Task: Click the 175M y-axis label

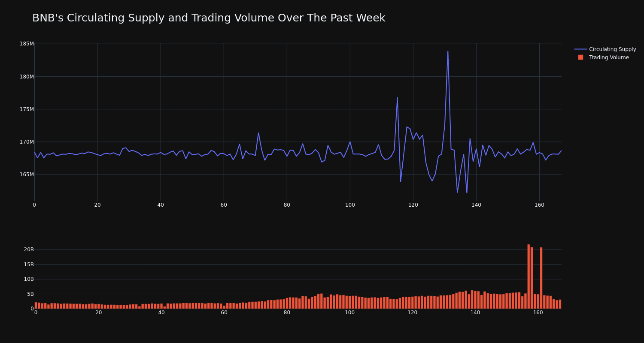Action: (27, 109)
